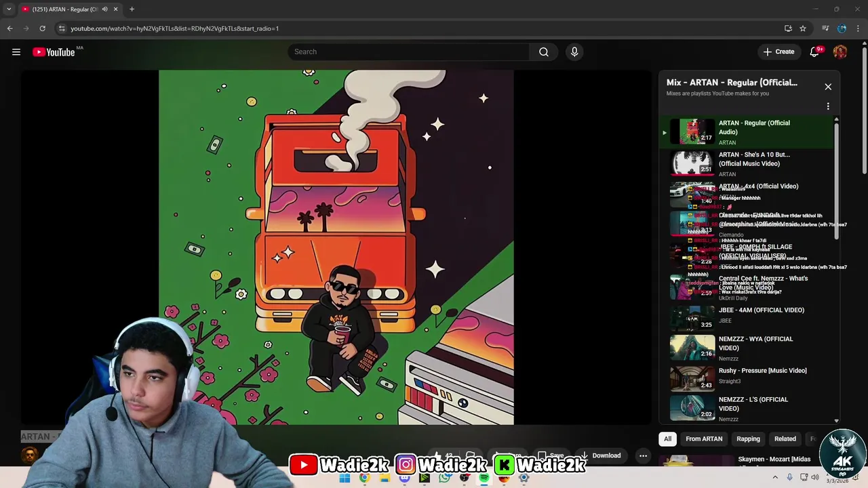The width and height of the screenshot is (868, 488).
Task: Click the playlist scrollbar up arrow
Action: (836, 120)
